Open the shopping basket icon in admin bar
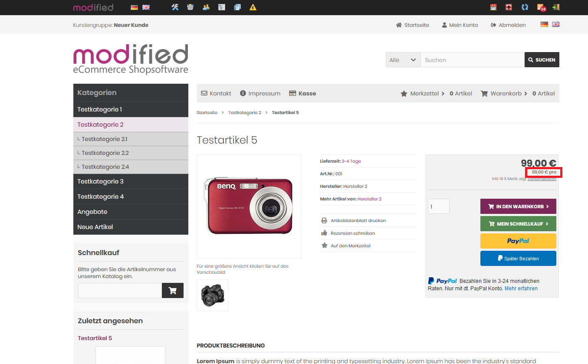The height and width of the screenshot is (364, 588). (190, 7)
